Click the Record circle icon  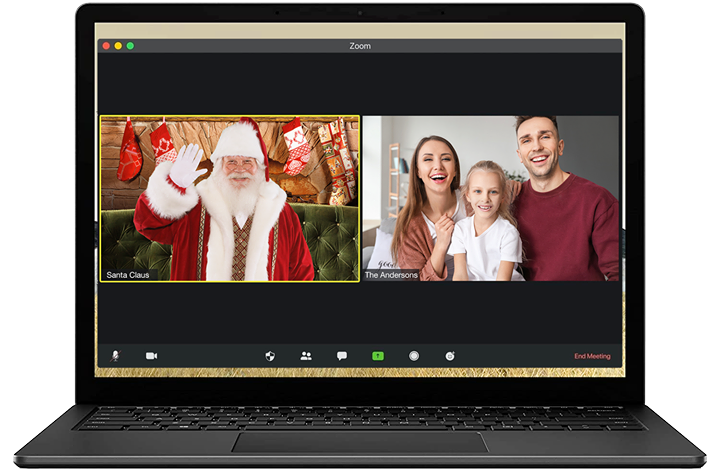(414, 356)
